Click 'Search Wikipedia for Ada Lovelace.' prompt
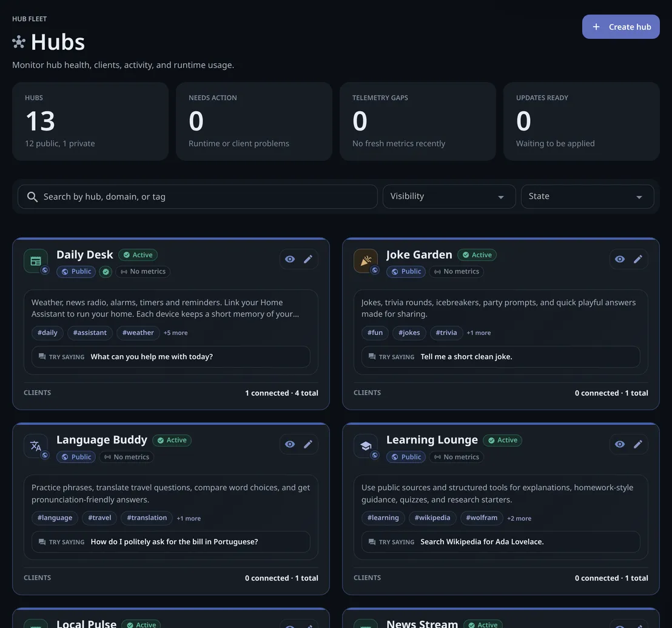Screen dimensions: 672x628 click(482, 542)
